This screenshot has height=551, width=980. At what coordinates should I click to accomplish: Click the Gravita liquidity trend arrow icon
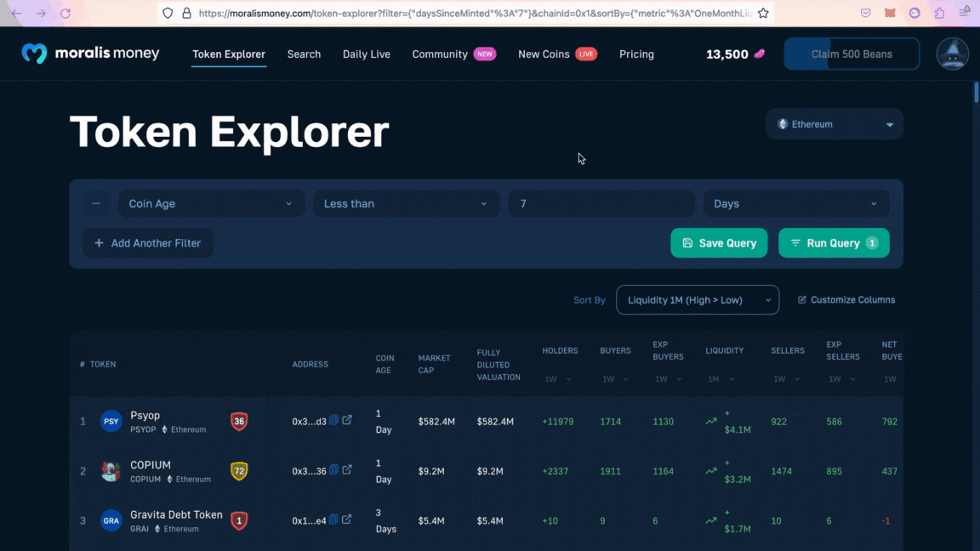(x=711, y=520)
